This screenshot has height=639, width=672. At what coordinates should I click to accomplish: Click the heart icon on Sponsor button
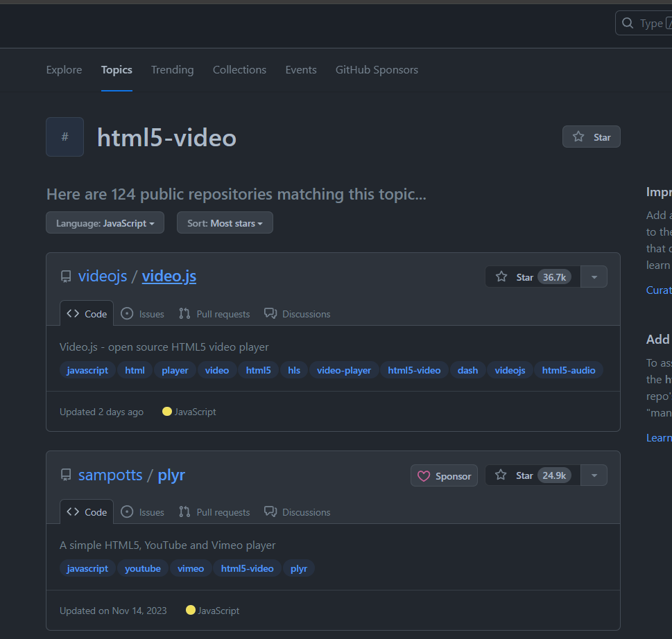coord(424,476)
